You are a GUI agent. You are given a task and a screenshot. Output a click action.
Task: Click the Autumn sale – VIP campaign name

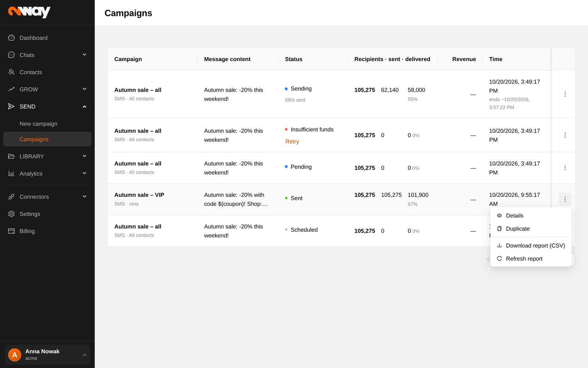pos(139,195)
